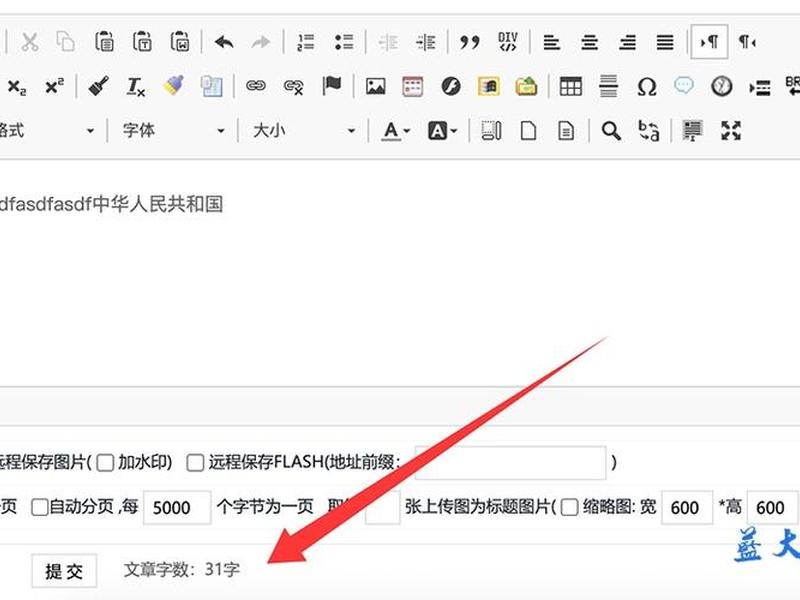Decrease indent of paragraph

[x=388, y=42]
